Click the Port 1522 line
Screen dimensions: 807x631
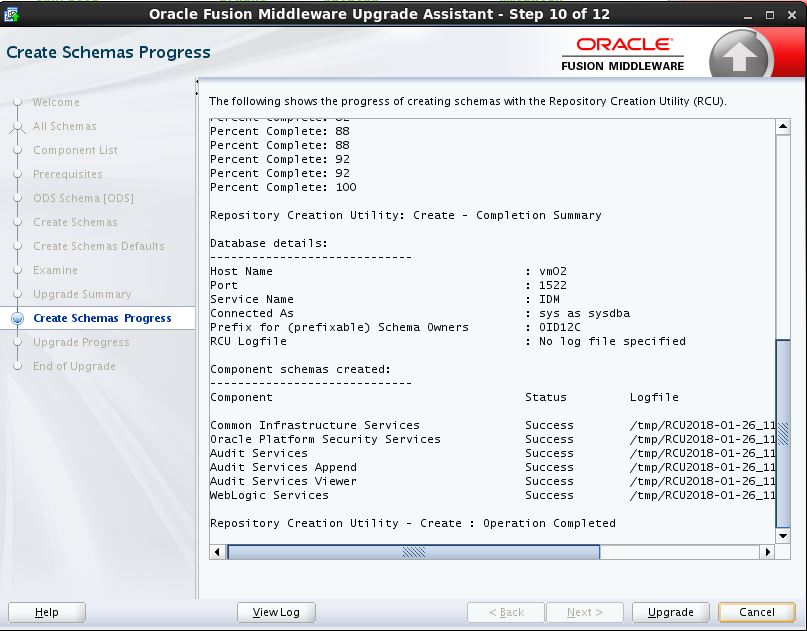tap(389, 285)
